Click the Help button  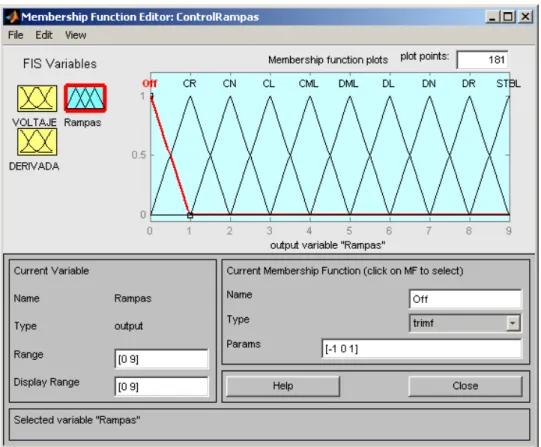click(283, 386)
